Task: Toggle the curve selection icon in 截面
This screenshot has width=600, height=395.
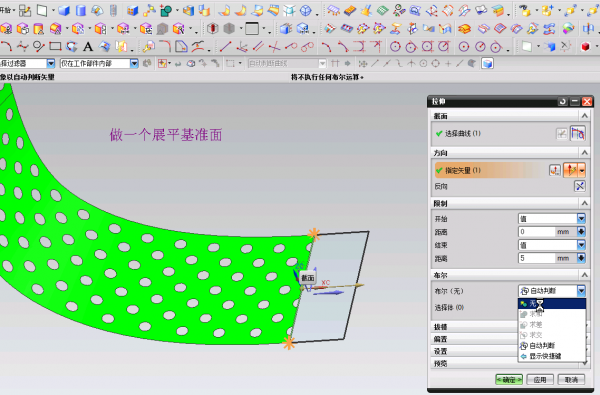Action: click(577, 134)
